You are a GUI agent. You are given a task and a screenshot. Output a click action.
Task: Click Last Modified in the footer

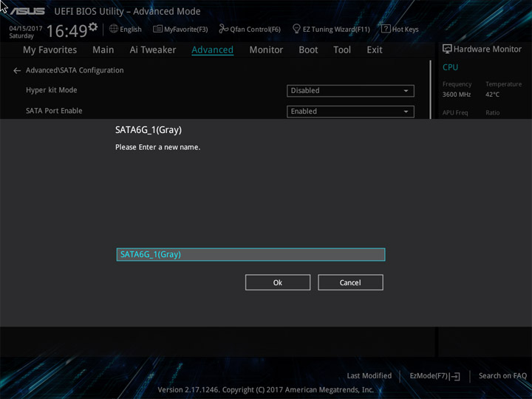pos(369,375)
